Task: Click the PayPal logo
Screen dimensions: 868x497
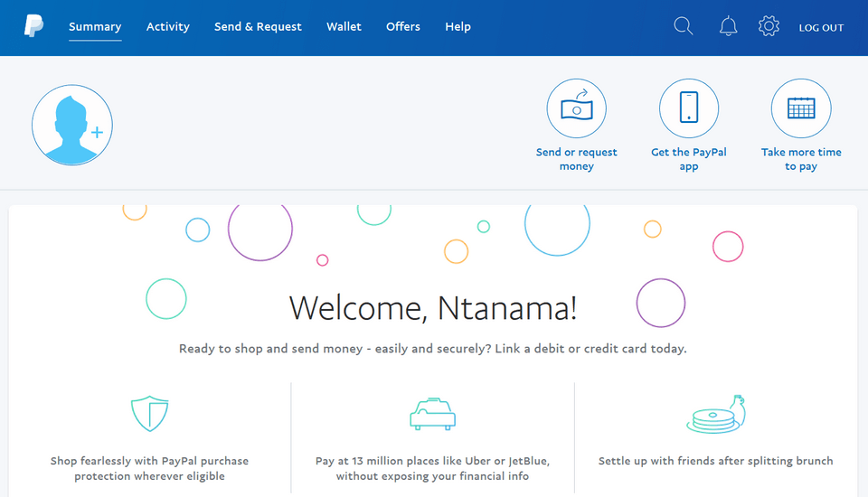Action: coord(33,26)
